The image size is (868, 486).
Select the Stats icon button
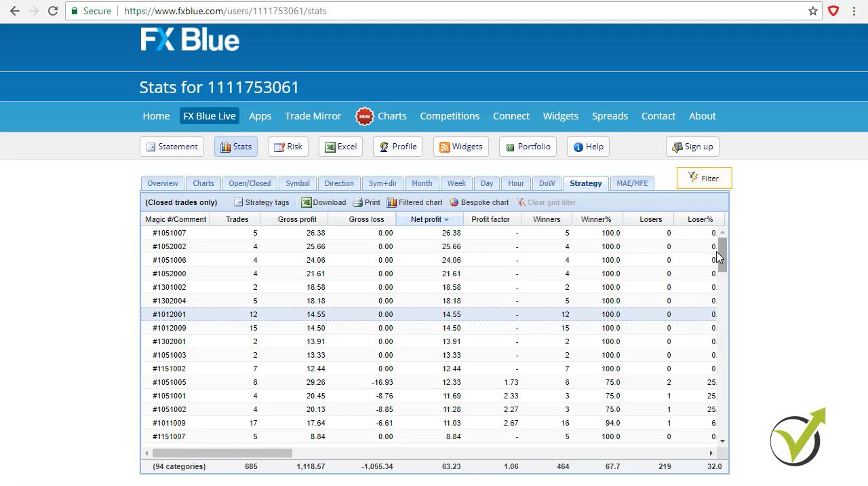[x=235, y=146]
